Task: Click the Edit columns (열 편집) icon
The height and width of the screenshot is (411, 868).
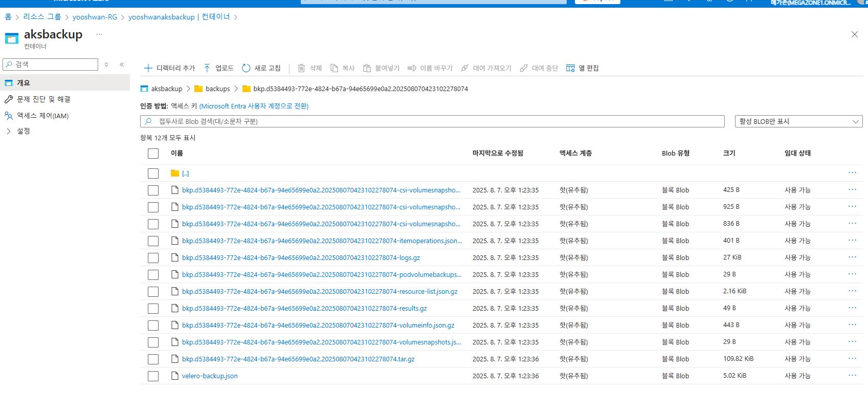Action: 570,68
